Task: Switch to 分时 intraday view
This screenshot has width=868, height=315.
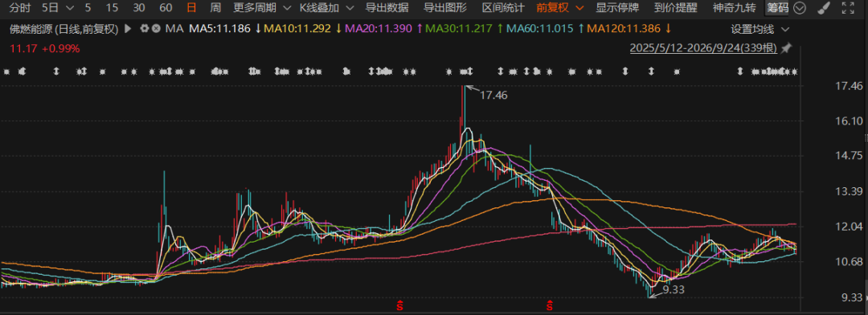Action: pyautogui.click(x=20, y=8)
